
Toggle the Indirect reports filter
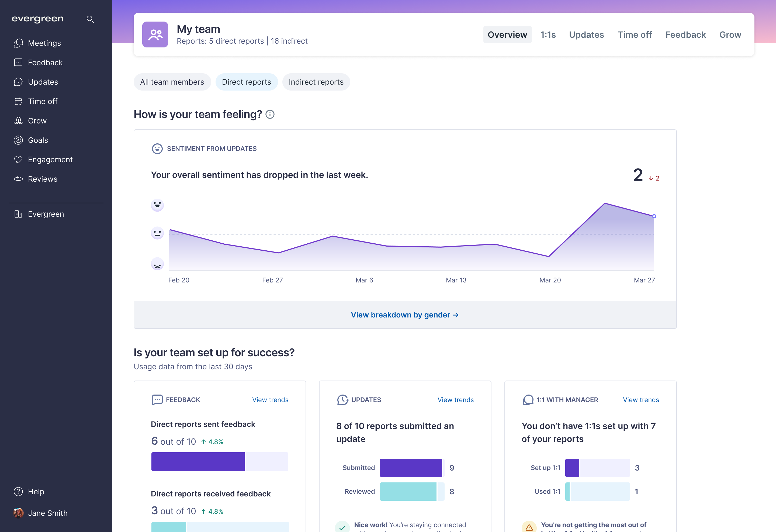click(x=316, y=82)
